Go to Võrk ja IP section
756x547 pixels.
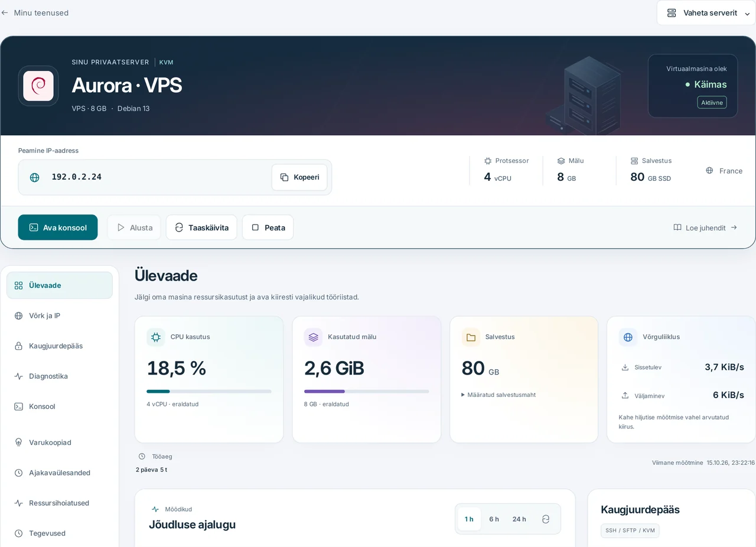click(60, 315)
